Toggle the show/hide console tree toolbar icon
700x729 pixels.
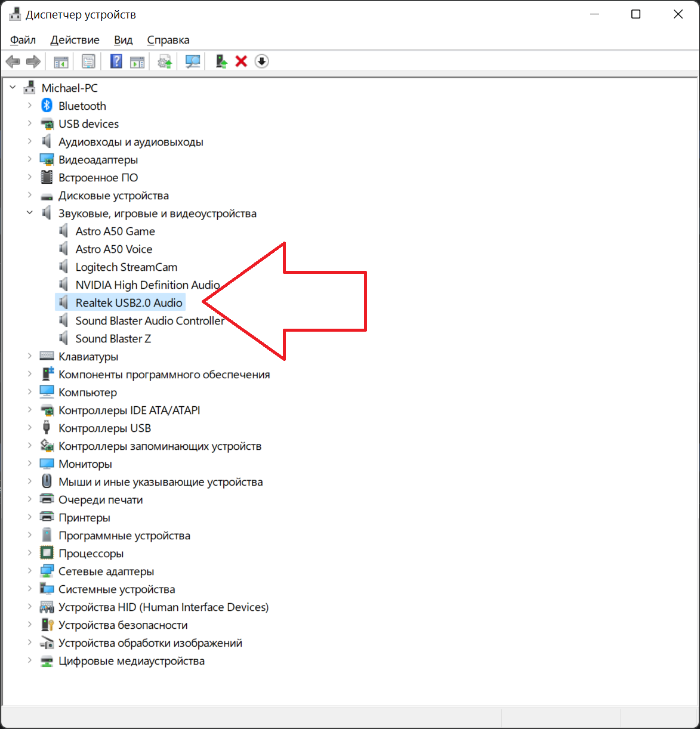pos(61,61)
